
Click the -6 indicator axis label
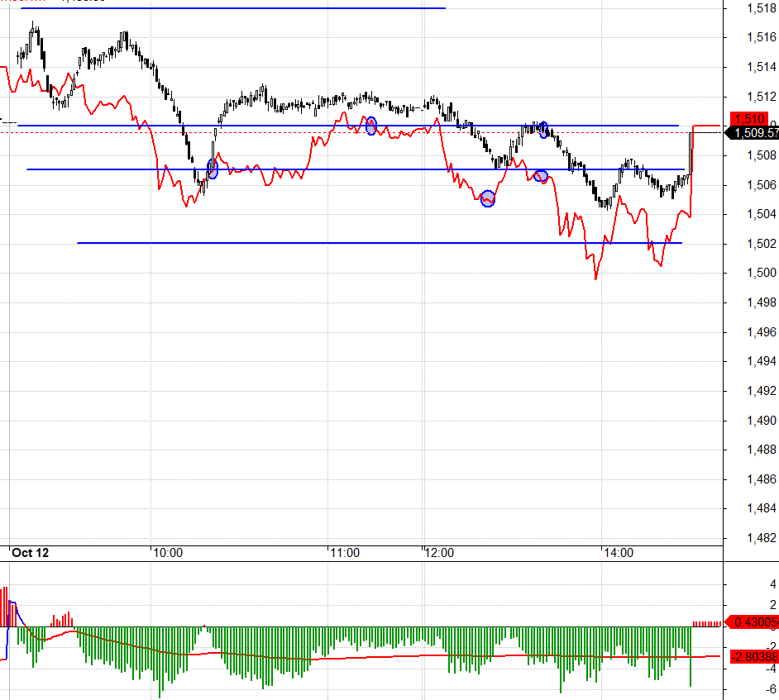749,690
